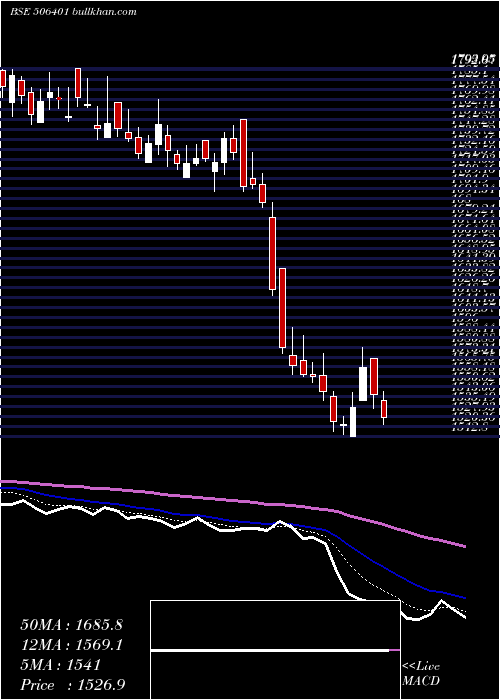Click the '<<Live MACD' label

click(x=421, y=674)
